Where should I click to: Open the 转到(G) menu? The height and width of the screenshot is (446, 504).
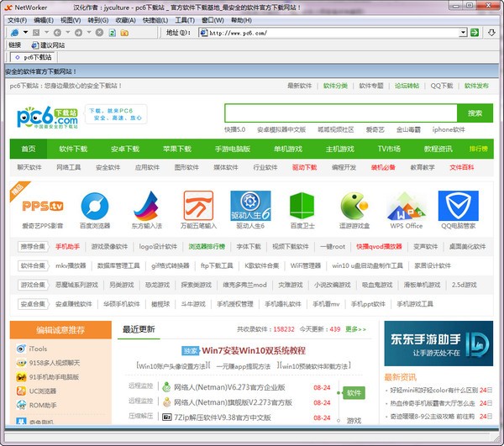[98, 20]
